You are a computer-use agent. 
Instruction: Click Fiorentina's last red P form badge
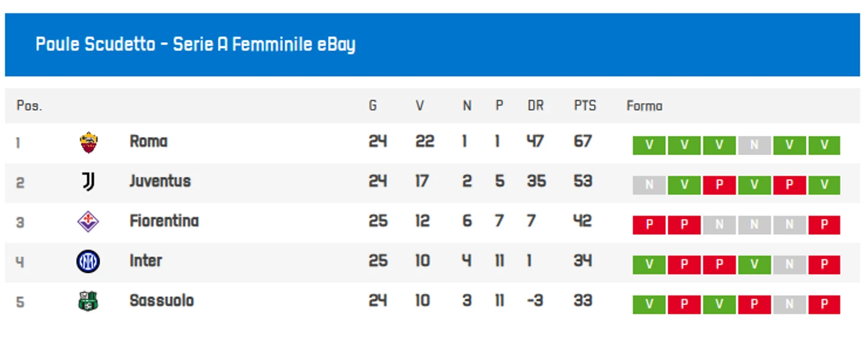824,225
